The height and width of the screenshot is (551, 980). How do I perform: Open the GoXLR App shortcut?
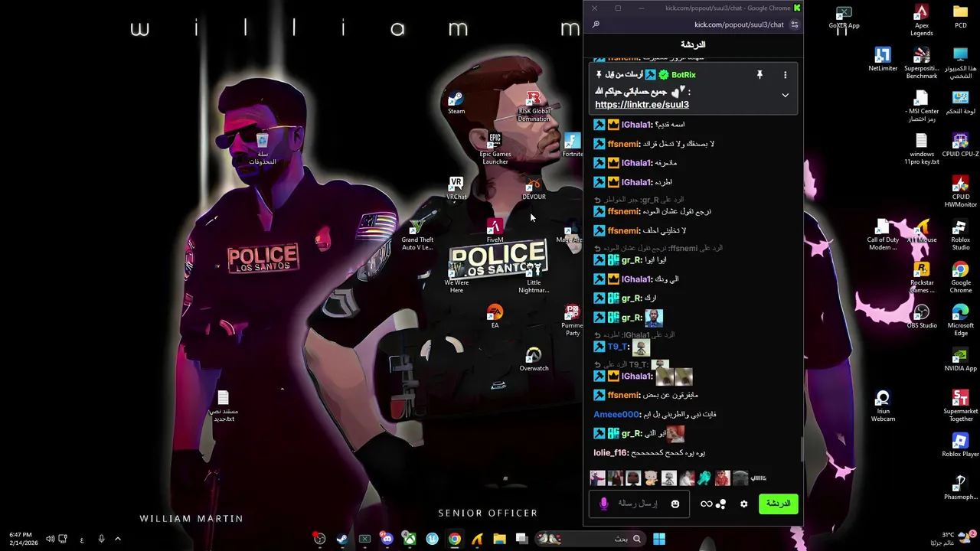[844, 17]
